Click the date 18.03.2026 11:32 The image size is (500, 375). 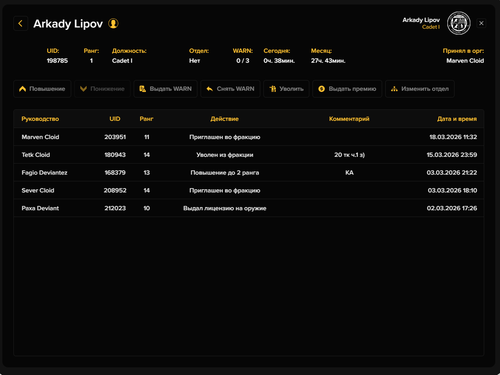click(453, 137)
